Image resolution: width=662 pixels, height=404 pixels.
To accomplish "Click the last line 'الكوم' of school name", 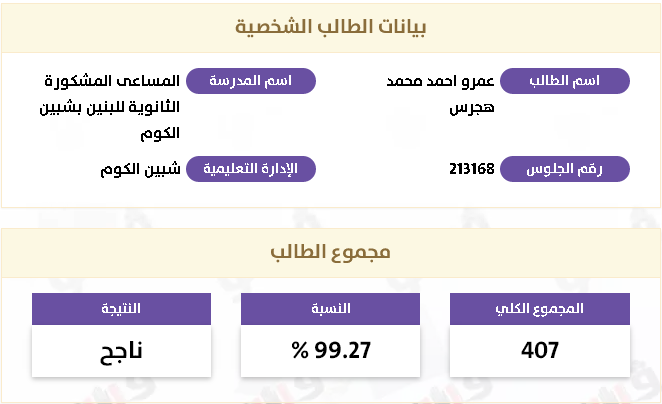I will 160,131.
